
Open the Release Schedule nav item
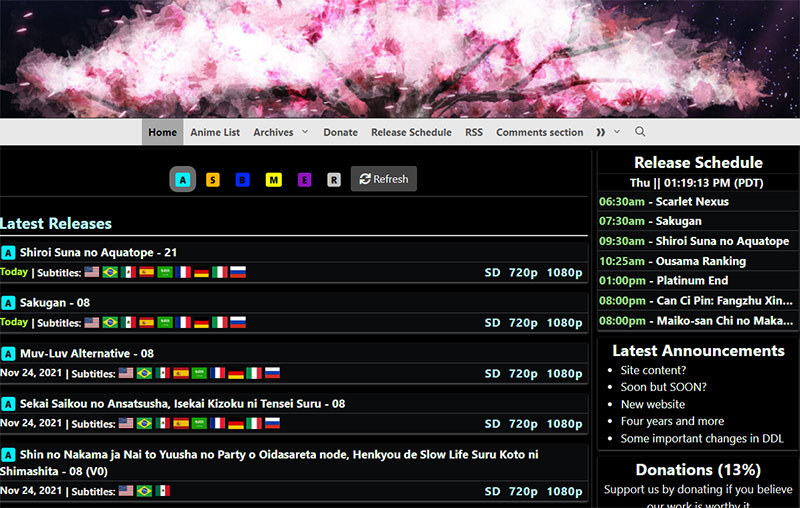click(411, 132)
